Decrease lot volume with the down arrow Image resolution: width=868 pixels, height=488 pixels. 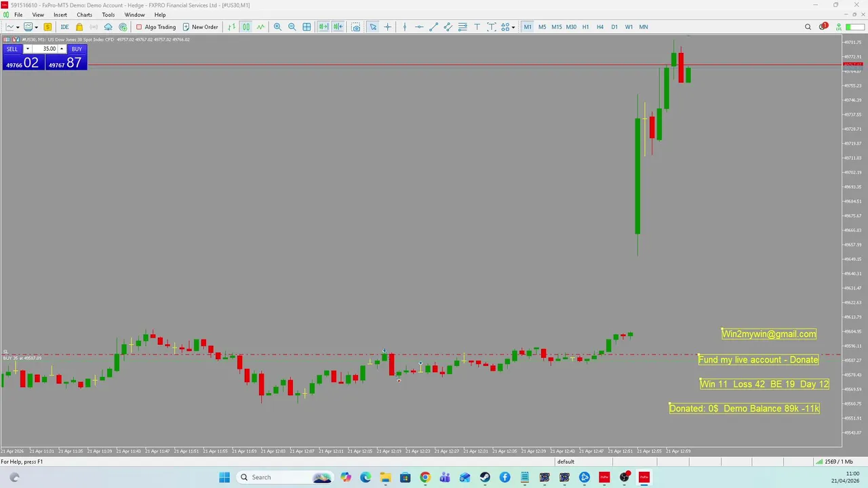tap(27, 49)
